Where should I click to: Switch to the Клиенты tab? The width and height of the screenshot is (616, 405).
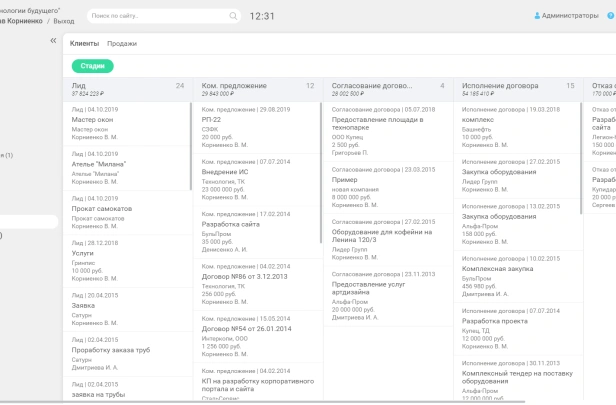(84, 44)
